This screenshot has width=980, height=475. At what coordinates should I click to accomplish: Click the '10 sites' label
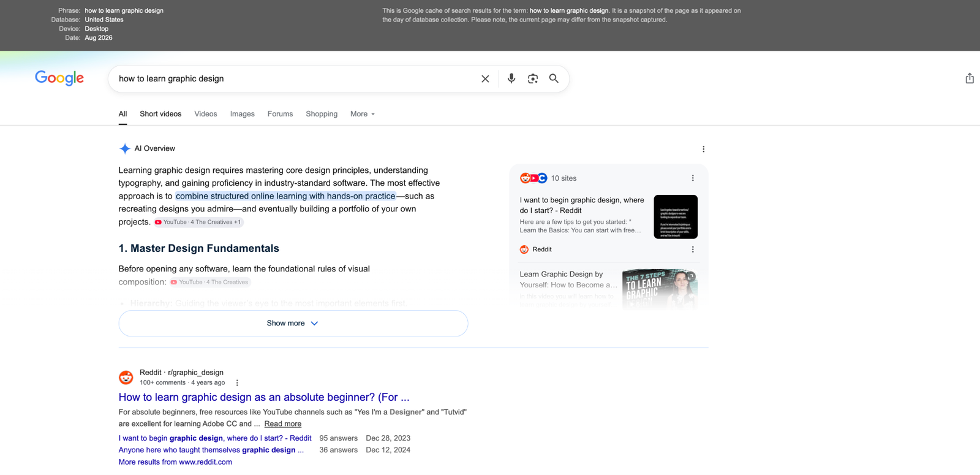[x=563, y=178]
